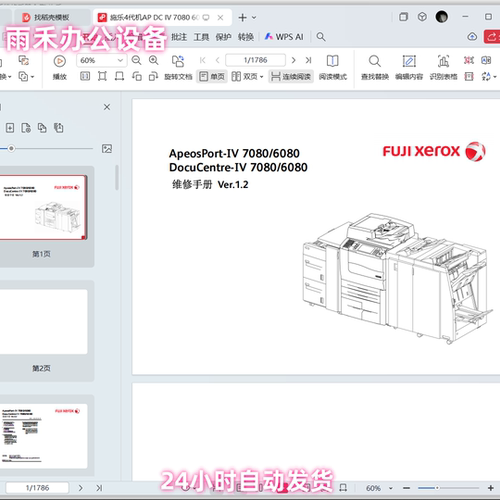Image resolution: width=500 pixels, height=500 pixels.
Task: Select 编辑内容 edit content tool
Action: [409, 68]
